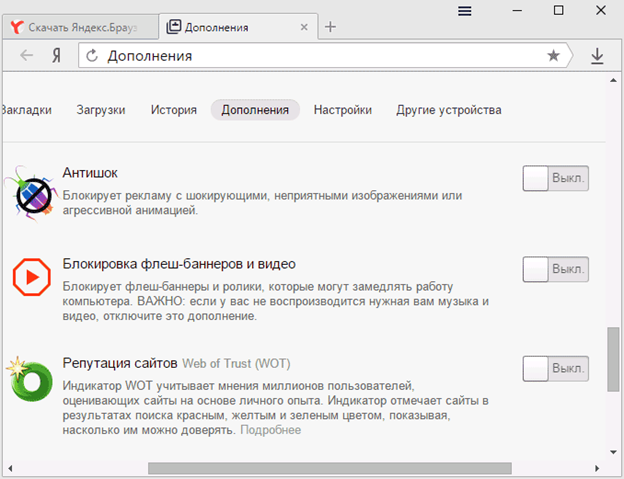Screen dimensions: 624x479
Task: Click the Блокировка флеш-баннеров и видео title
Action: (179, 264)
